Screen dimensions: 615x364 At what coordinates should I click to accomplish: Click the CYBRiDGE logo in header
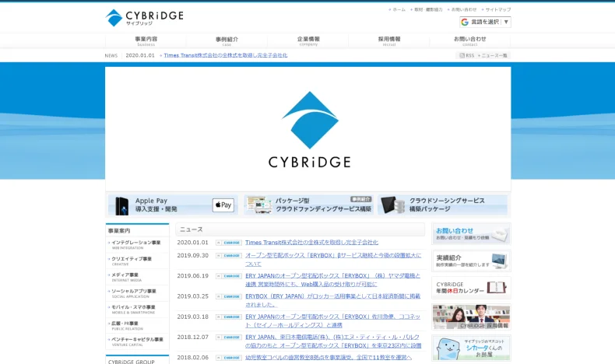coord(144,18)
